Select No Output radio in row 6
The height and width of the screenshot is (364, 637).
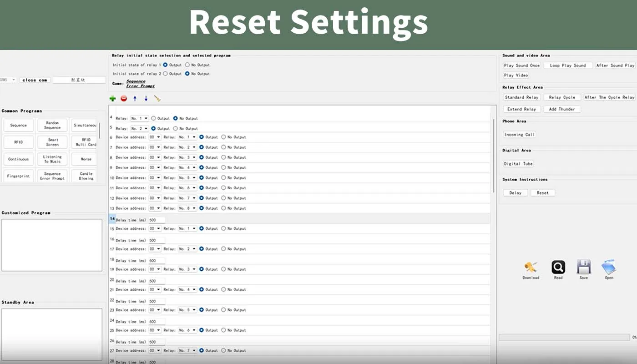[223, 137]
